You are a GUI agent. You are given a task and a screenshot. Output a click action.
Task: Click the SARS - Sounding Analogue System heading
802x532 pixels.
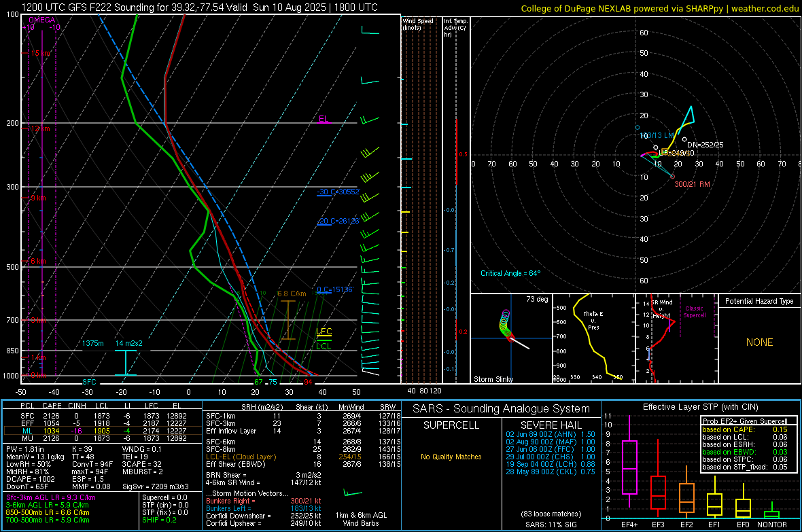click(x=502, y=409)
